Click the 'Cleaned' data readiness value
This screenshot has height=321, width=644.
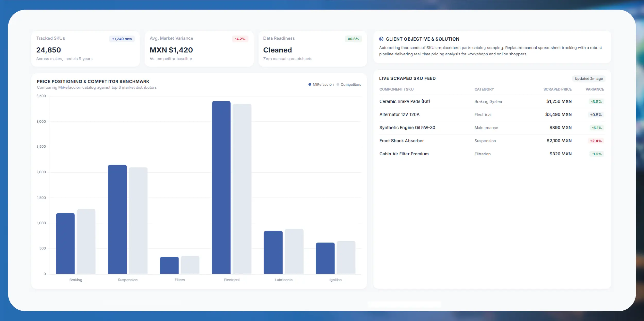tap(278, 50)
